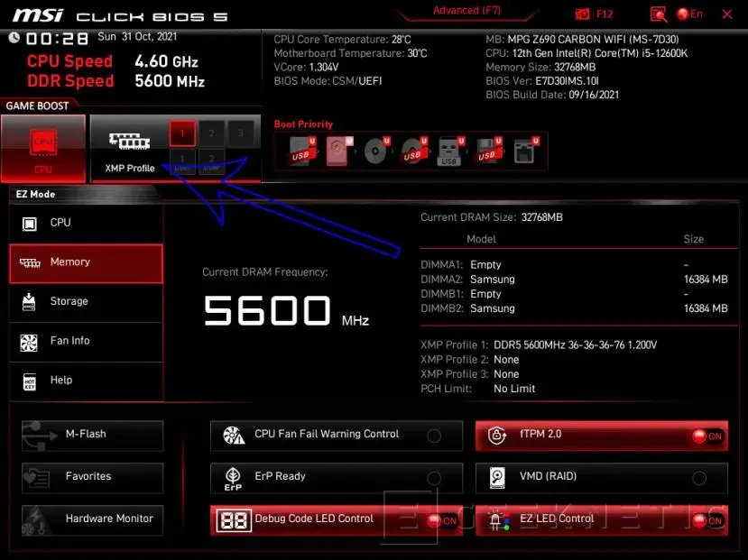Click CPU Speed value 4.60 GHz
The image size is (748, 560).
(166, 61)
